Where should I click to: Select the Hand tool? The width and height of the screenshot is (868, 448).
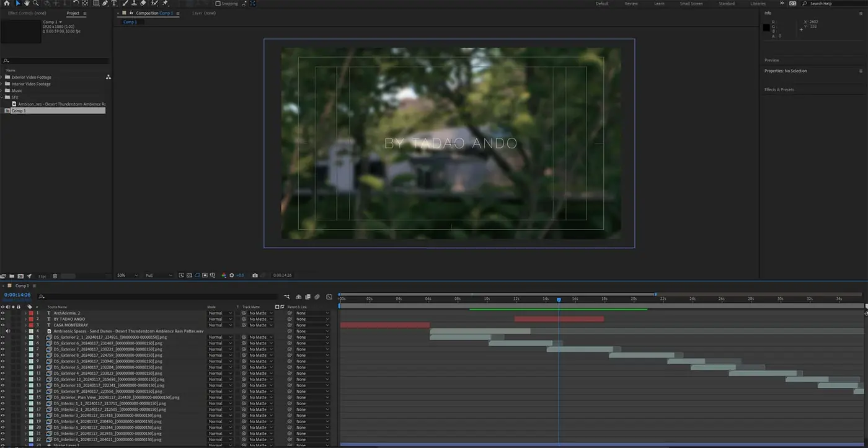point(27,3)
